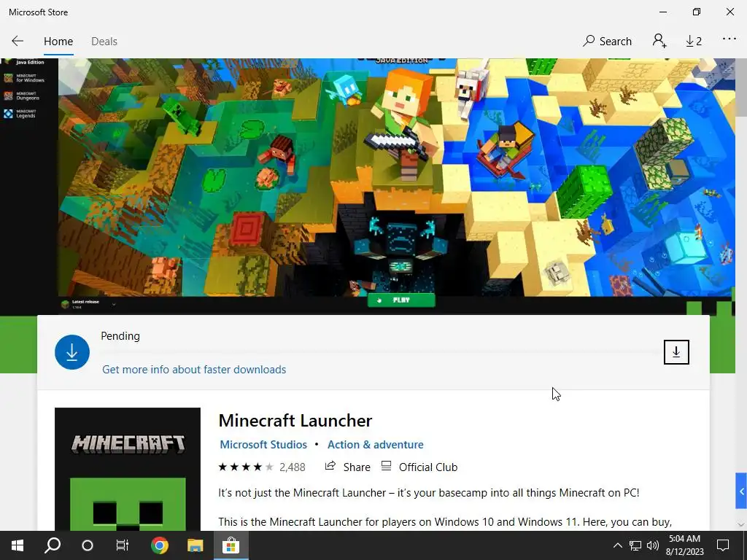747x560 pixels.
Task: Click the Minecraft hero screenshot banner
Action: click(368, 186)
